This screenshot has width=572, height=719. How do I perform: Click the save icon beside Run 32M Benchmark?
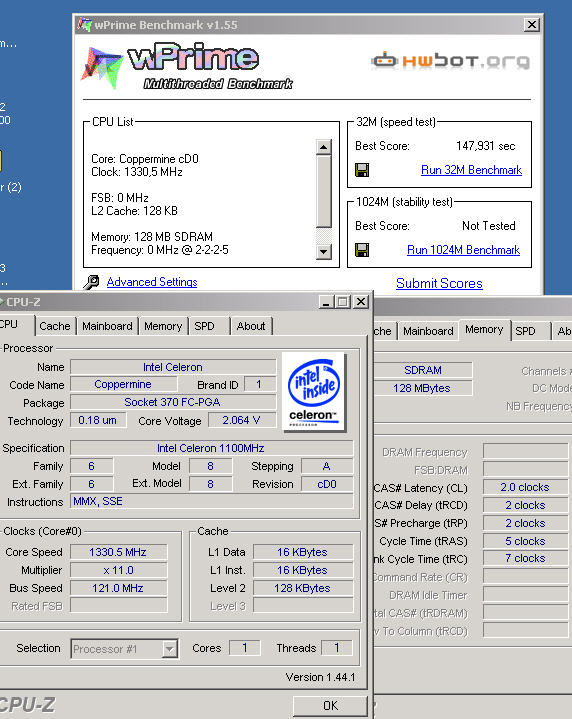362,170
